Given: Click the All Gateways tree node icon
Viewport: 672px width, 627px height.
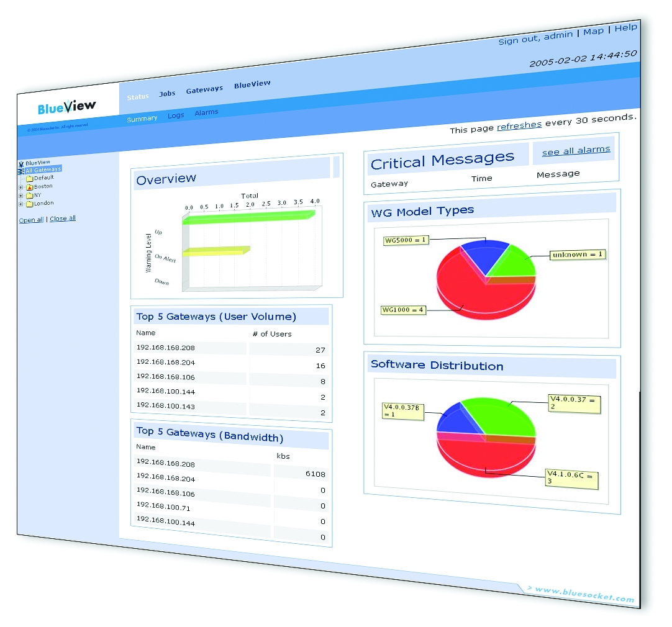Looking at the screenshot, I should 22,171.
